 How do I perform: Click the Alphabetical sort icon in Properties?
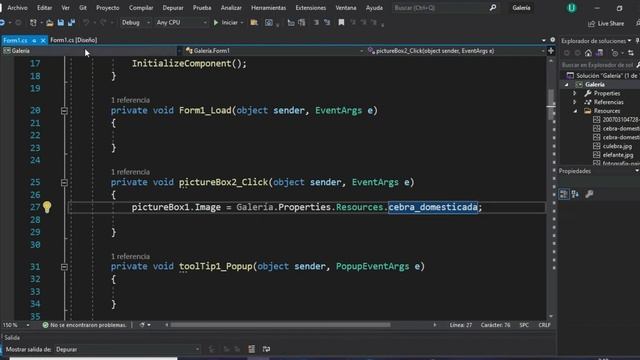click(575, 194)
